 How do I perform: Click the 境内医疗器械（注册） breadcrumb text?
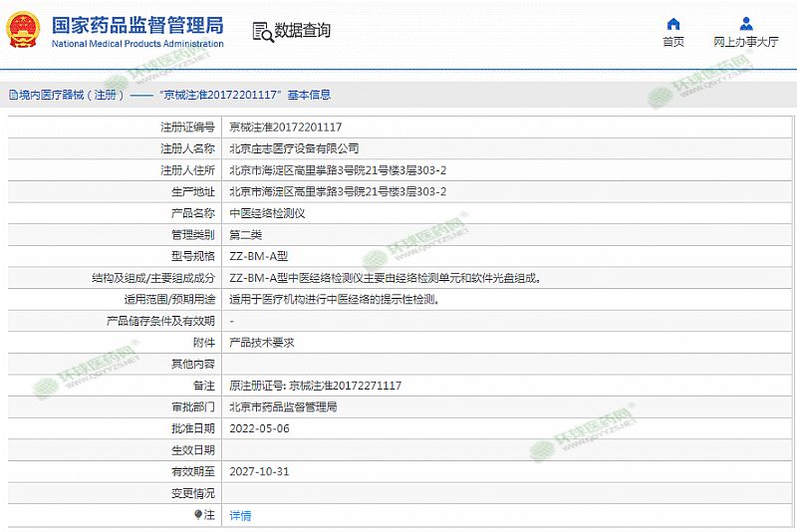coord(72,95)
